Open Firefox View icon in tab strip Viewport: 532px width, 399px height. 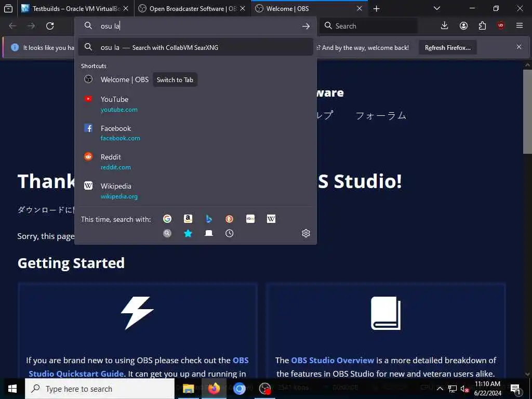click(x=8, y=8)
